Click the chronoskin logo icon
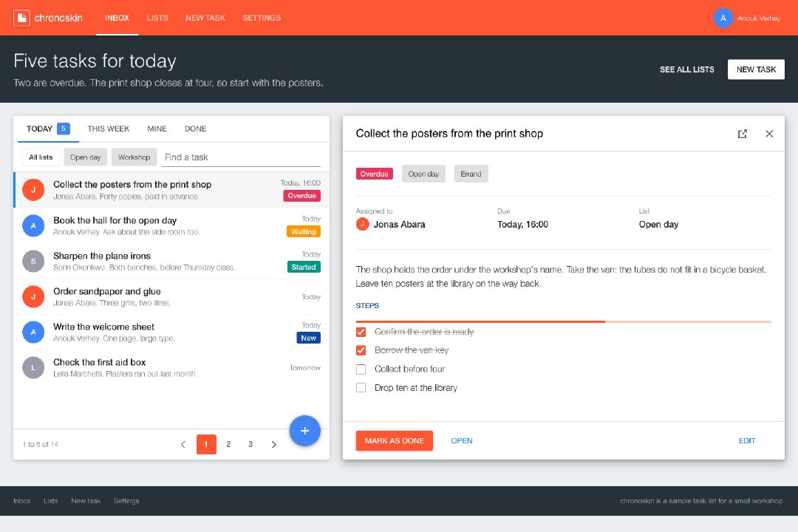Viewport: 798px width, 532px height. [x=21, y=18]
